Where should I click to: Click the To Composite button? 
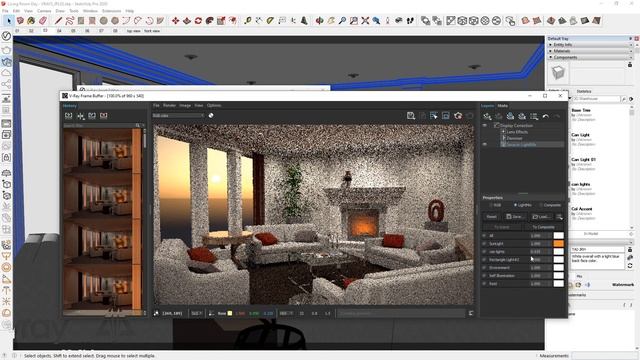click(543, 227)
